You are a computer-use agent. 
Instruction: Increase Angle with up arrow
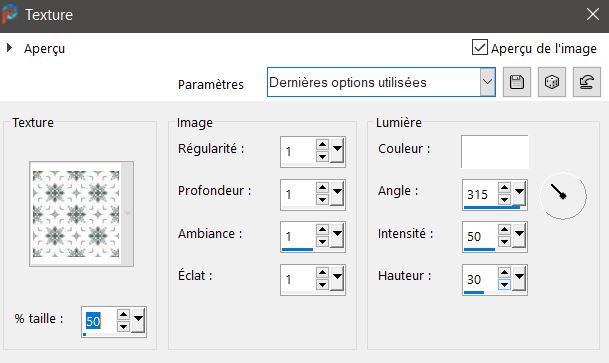coord(504,188)
